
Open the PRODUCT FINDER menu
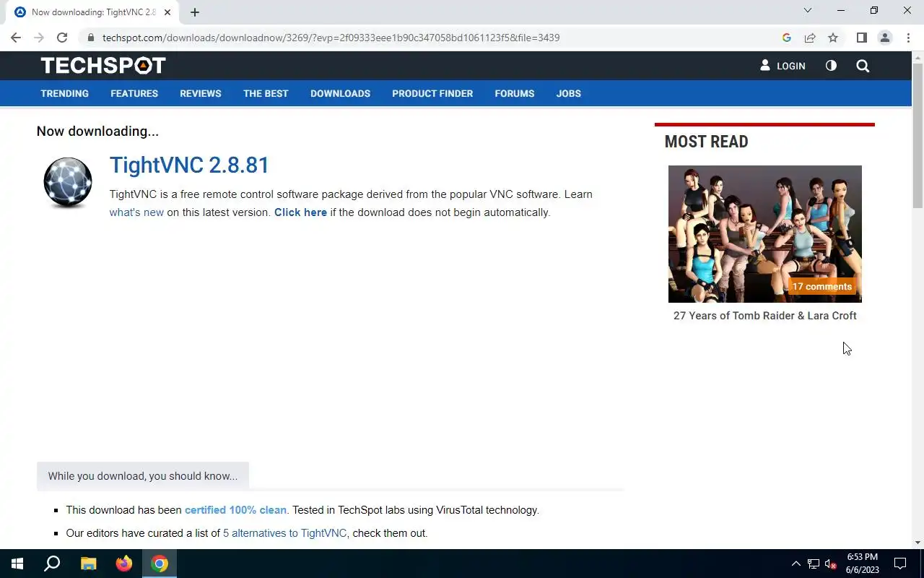[x=432, y=93]
